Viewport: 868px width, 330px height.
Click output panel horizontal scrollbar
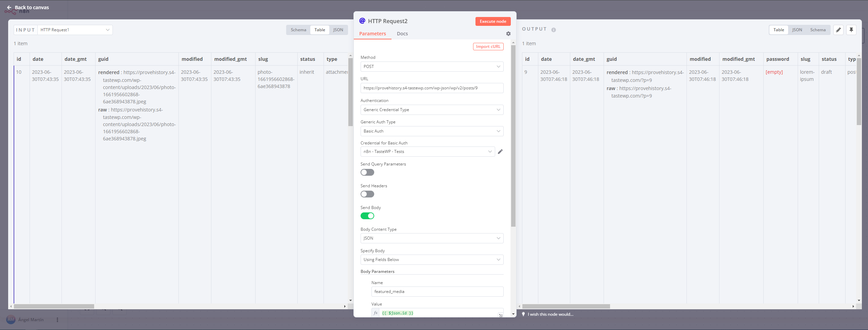(x=566, y=306)
